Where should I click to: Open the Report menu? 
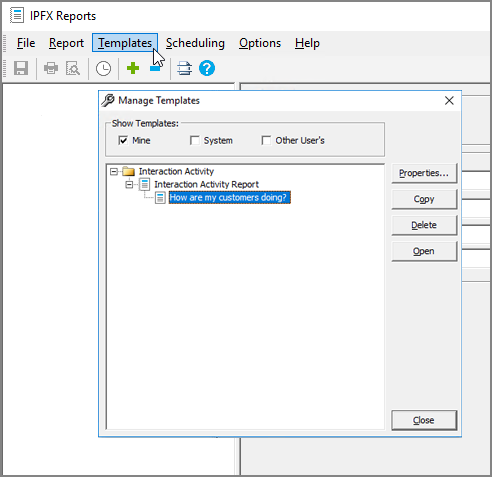pos(66,43)
